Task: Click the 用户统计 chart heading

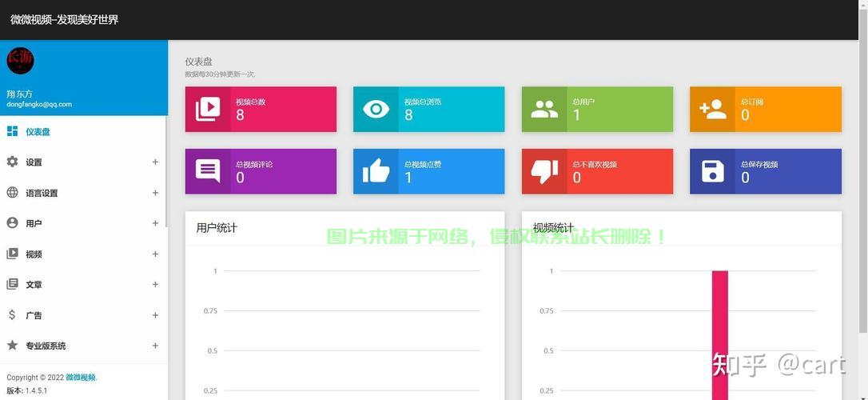Action: click(217, 228)
